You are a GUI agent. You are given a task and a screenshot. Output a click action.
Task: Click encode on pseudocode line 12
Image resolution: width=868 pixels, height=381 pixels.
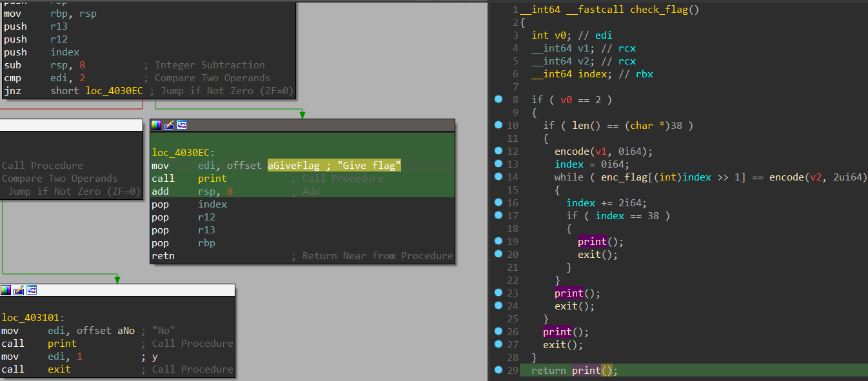coord(572,151)
